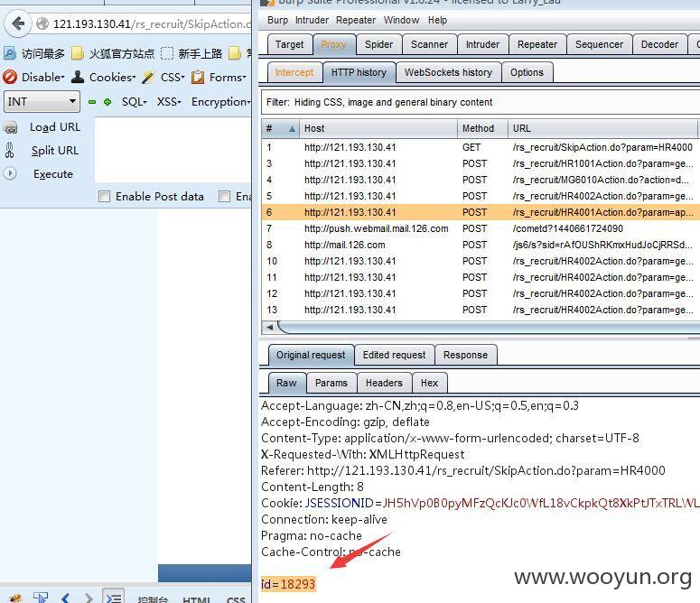This screenshot has height=603, width=700.
Task: Switch to the Edited request tab
Action: pos(394,355)
